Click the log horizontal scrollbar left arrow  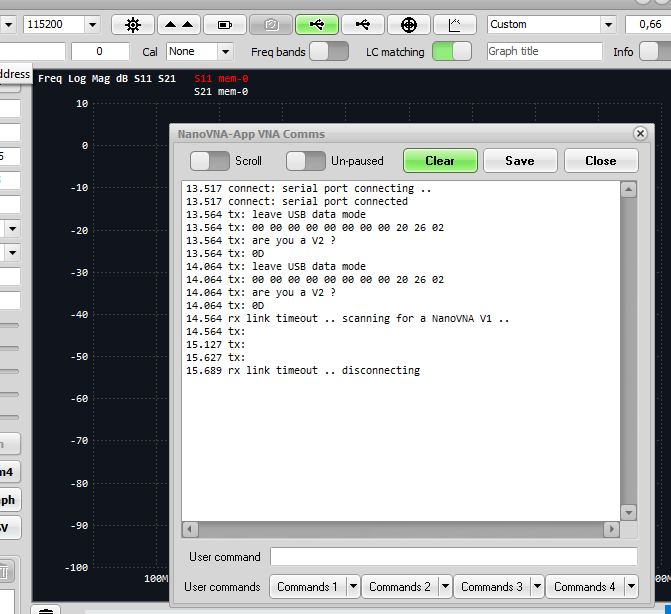(x=190, y=530)
